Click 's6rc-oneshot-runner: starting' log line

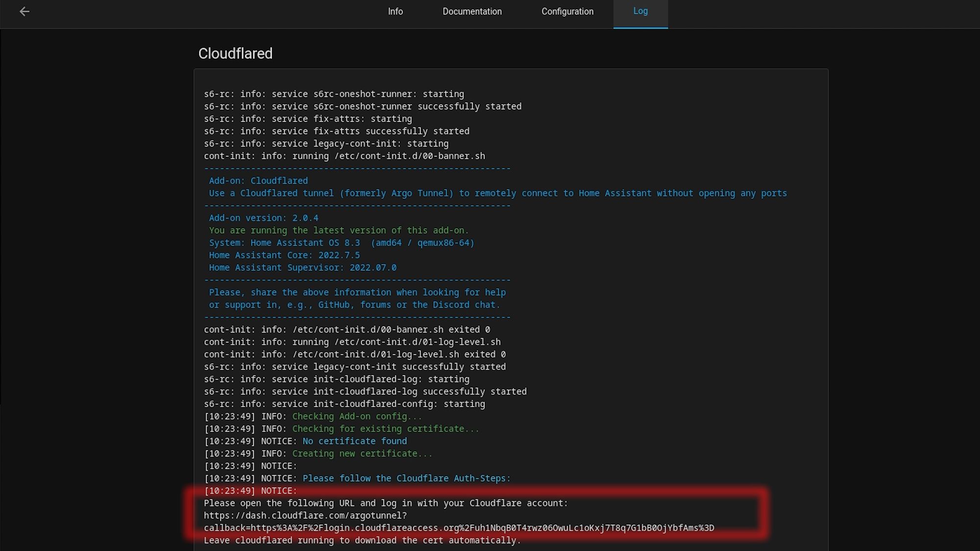[334, 94]
